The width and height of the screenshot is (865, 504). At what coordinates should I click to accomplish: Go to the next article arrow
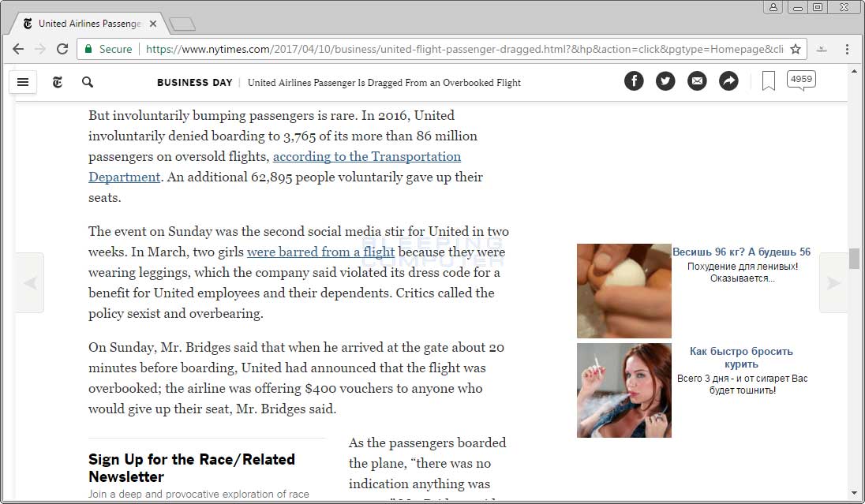pyautogui.click(x=833, y=283)
